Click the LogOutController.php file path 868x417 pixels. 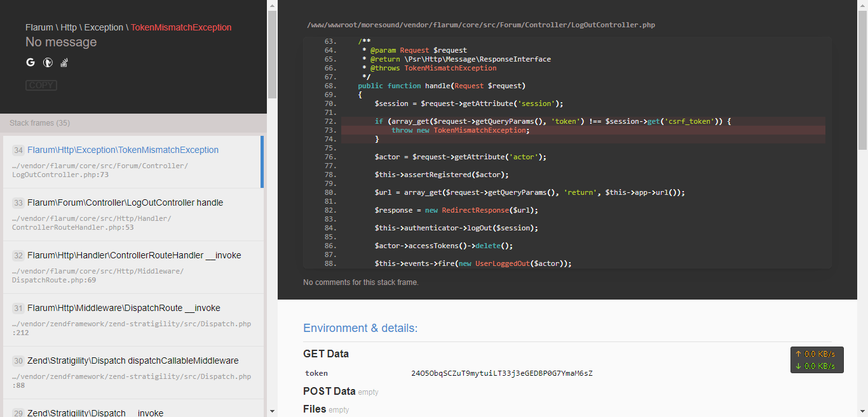(x=480, y=25)
